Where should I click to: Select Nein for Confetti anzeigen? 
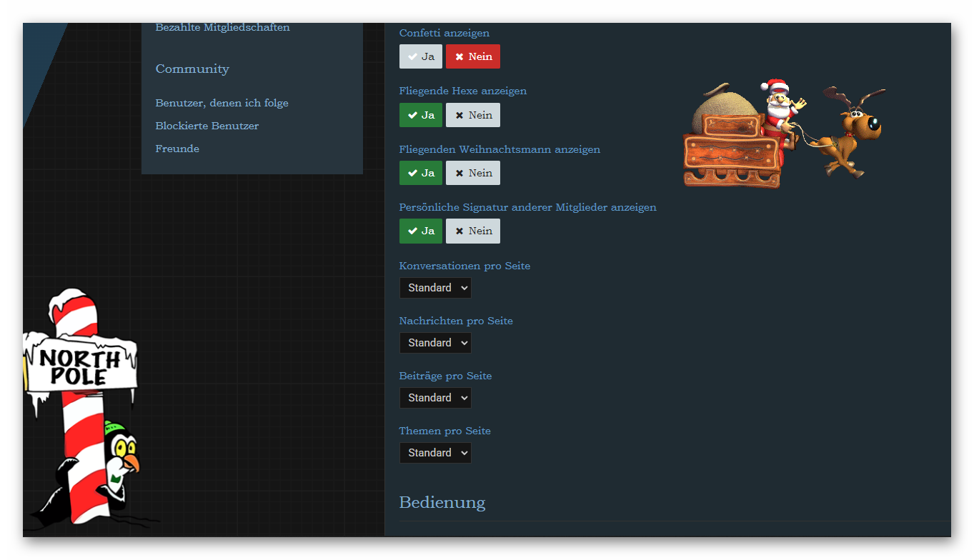pyautogui.click(x=473, y=56)
